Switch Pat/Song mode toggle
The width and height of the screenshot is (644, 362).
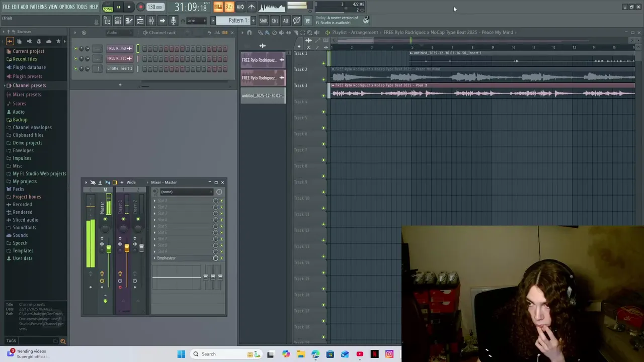pos(108,7)
